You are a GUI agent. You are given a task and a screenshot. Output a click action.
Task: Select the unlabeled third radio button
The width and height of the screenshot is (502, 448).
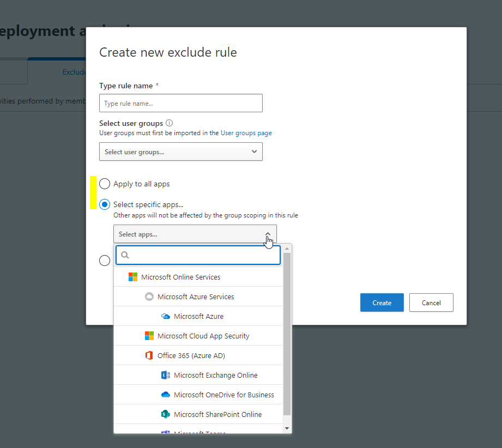[x=105, y=261]
